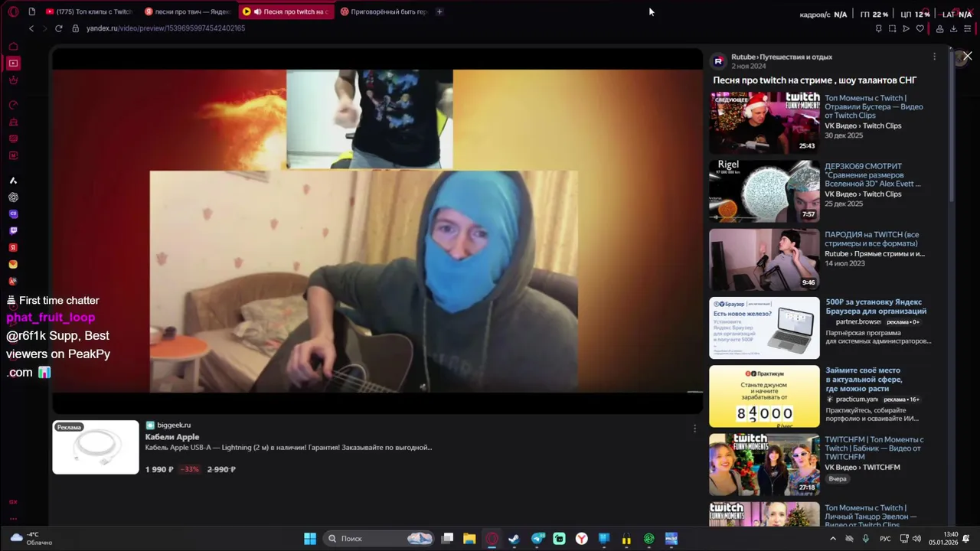Viewport: 980px width, 551px height.
Task: Open a new browser tab with plus
Action: (x=439, y=11)
